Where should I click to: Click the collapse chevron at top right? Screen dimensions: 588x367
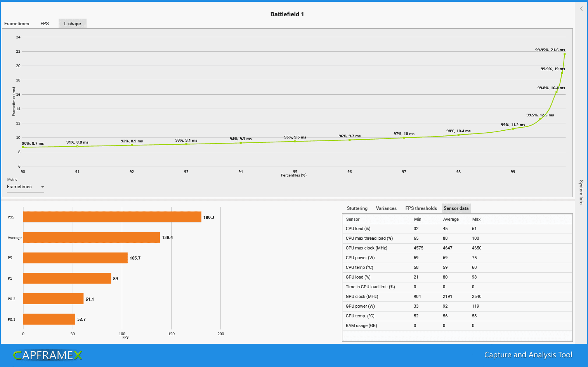pyautogui.click(x=581, y=9)
